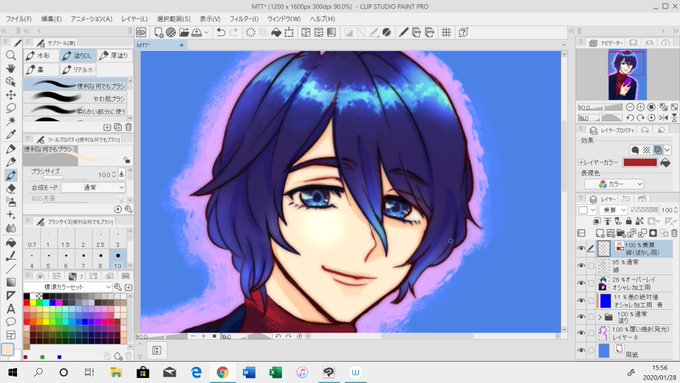This screenshot has height=383, width=680.
Task: Click the Undo arrow in command bar
Action: coord(221,33)
